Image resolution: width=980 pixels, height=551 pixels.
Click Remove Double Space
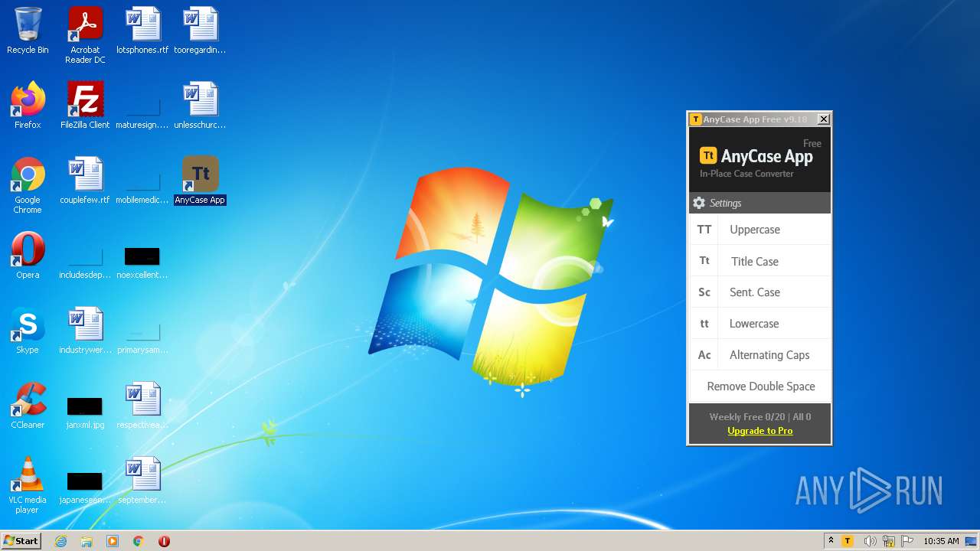(x=759, y=386)
